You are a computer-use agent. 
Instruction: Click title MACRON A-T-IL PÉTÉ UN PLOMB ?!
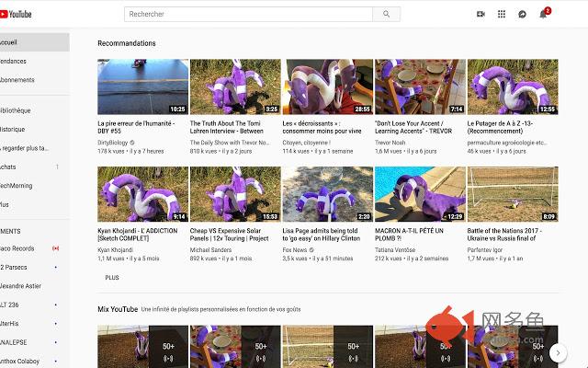click(x=409, y=235)
